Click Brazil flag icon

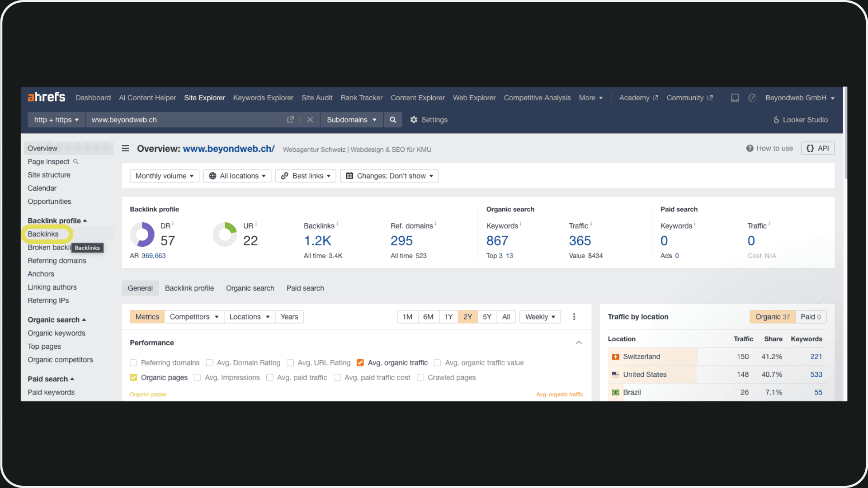click(615, 392)
